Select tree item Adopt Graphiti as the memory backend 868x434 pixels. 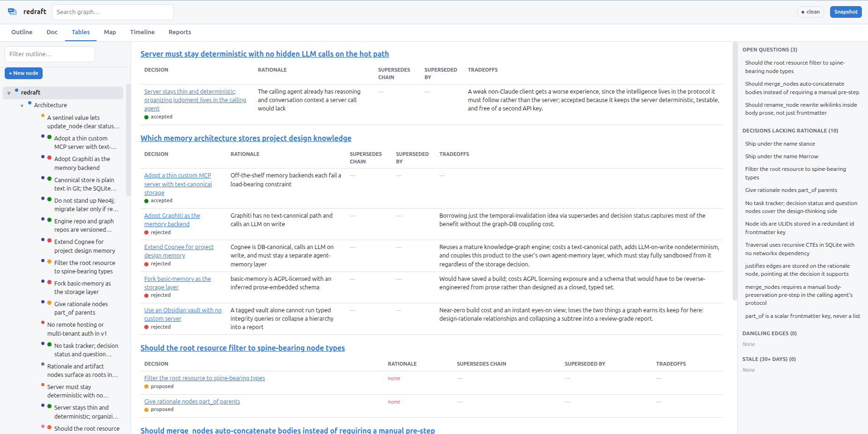[x=82, y=163]
